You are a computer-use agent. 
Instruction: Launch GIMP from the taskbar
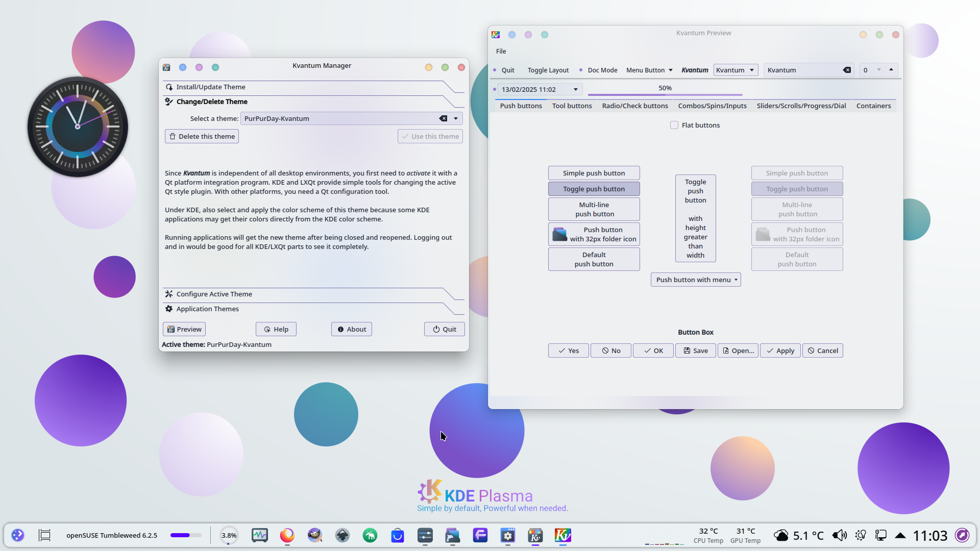point(315,535)
